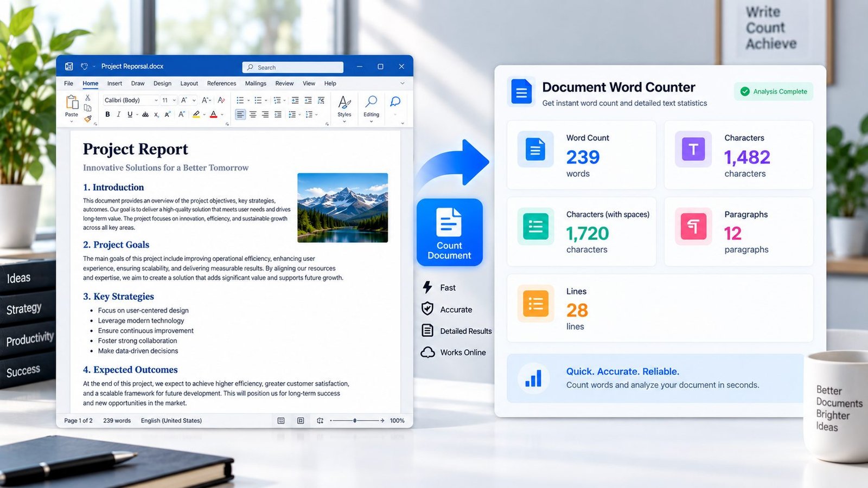Click 239 words in status bar
The width and height of the screenshot is (868, 488).
[x=117, y=421]
